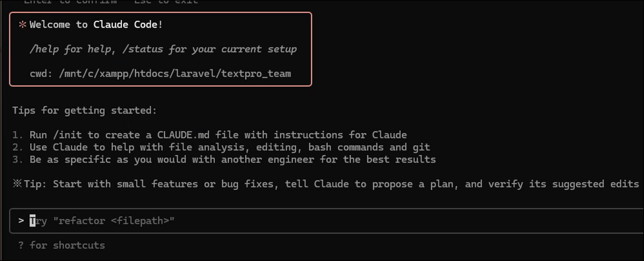The height and width of the screenshot is (261, 644).
Task: Click the prompt chevron in the input box
Action: (x=21, y=221)
